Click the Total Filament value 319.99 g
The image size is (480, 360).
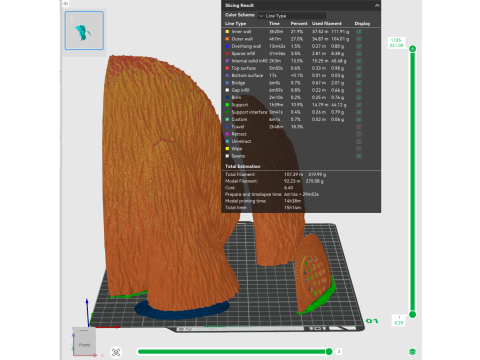(x=317, y=174)
